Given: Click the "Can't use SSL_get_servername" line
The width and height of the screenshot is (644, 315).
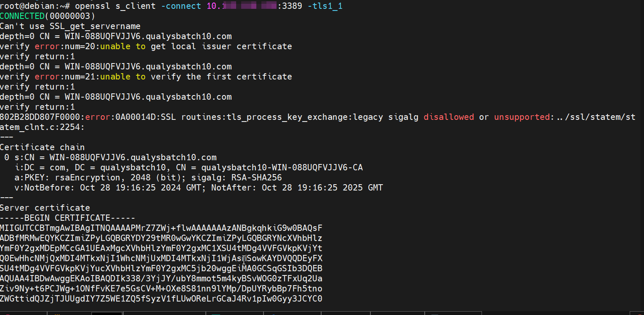Looking at the screenshot, I should pos(70,26).
